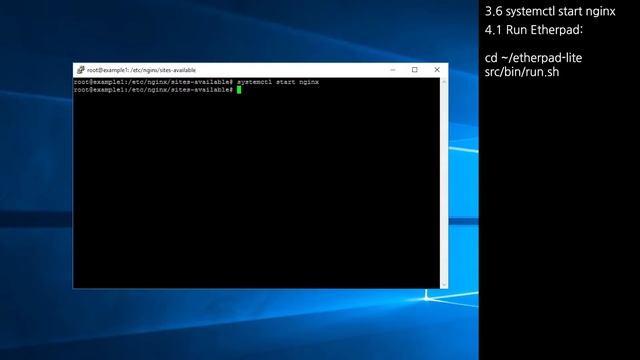Click the terminal scrollbar up arrow
640x360 pixels.
[444, 82]
